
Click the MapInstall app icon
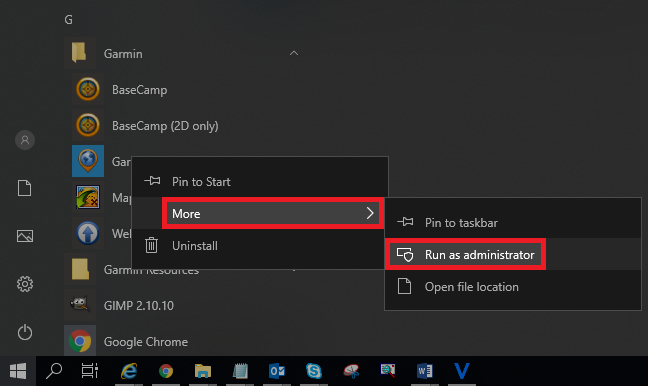(x=88, y=197)
